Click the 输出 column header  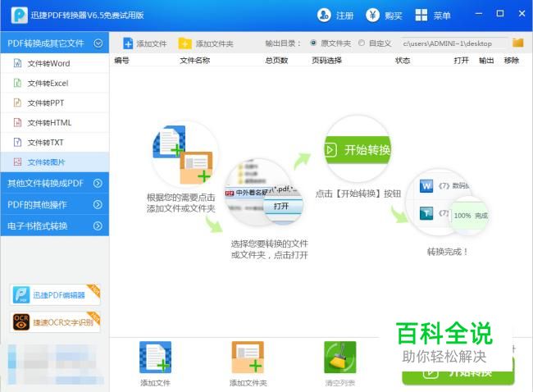[486, 61]
